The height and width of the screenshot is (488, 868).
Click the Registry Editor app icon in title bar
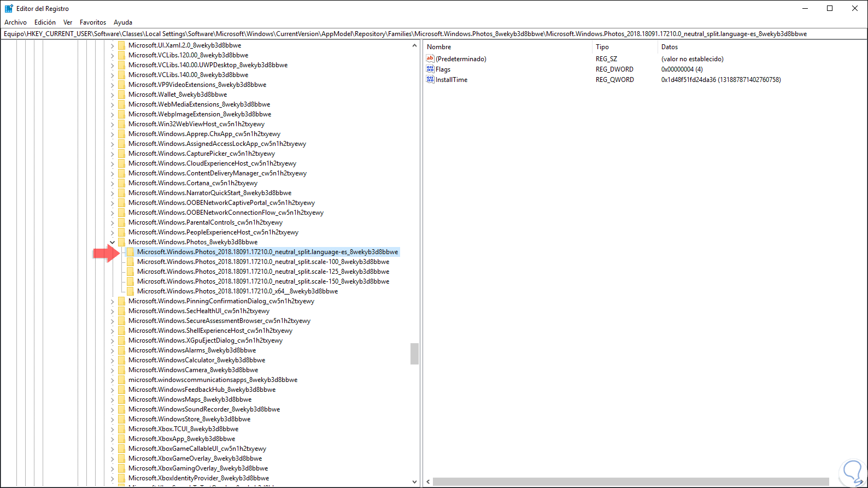9,8
